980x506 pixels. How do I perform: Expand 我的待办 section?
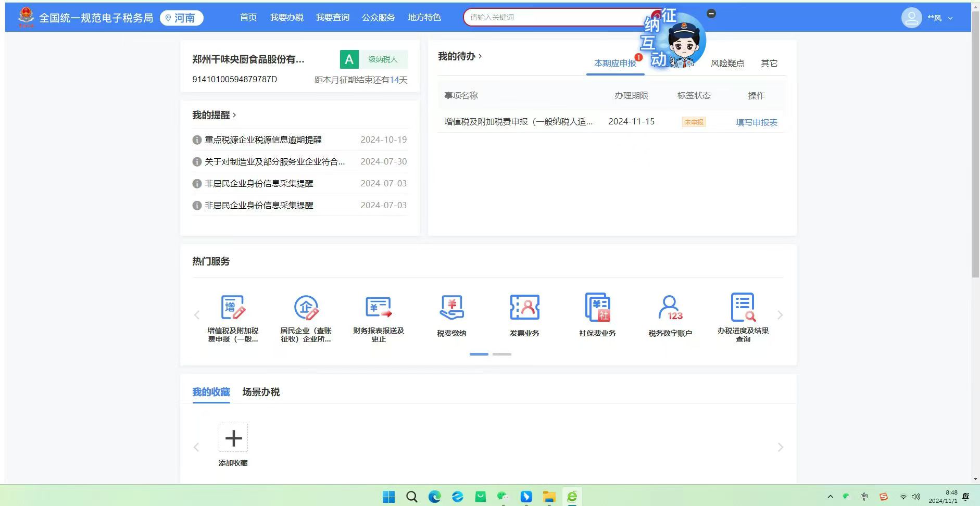[x=460, y=56]
